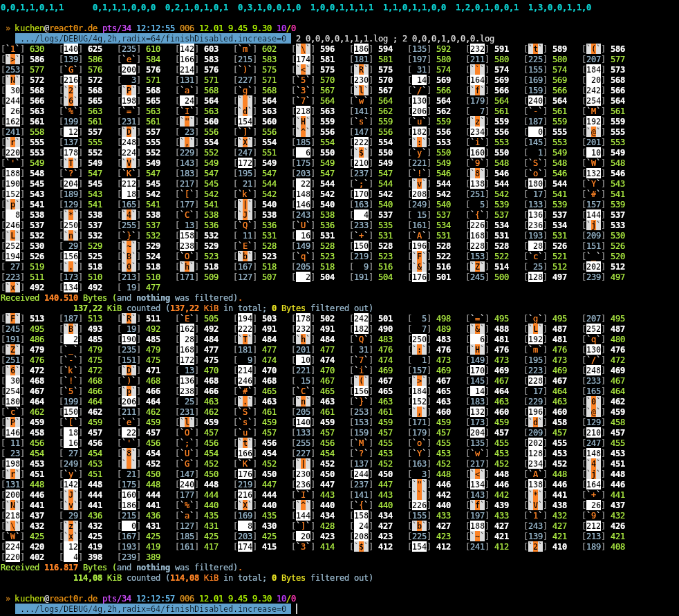Place the cursor at the bottom command prompt

coord(297,609)
